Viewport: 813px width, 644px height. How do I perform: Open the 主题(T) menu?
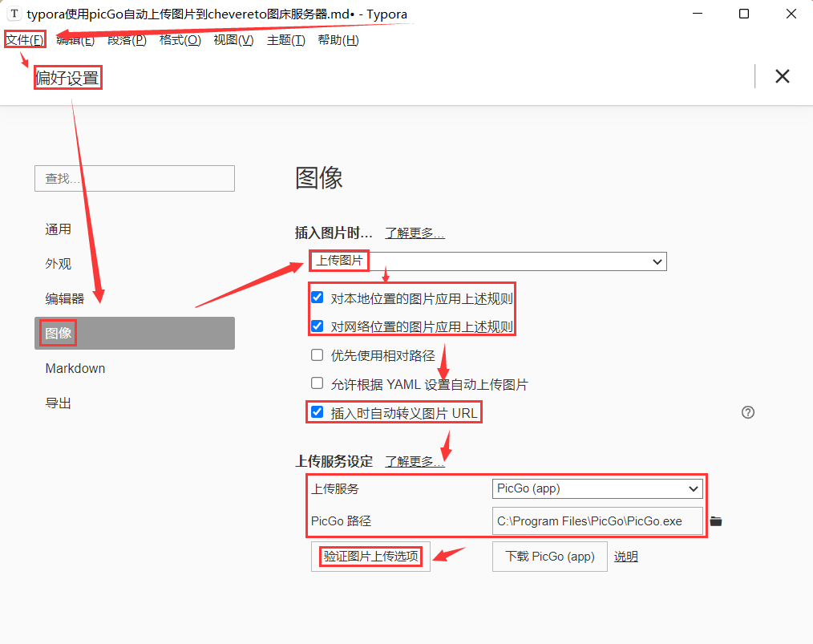[285, 40]
